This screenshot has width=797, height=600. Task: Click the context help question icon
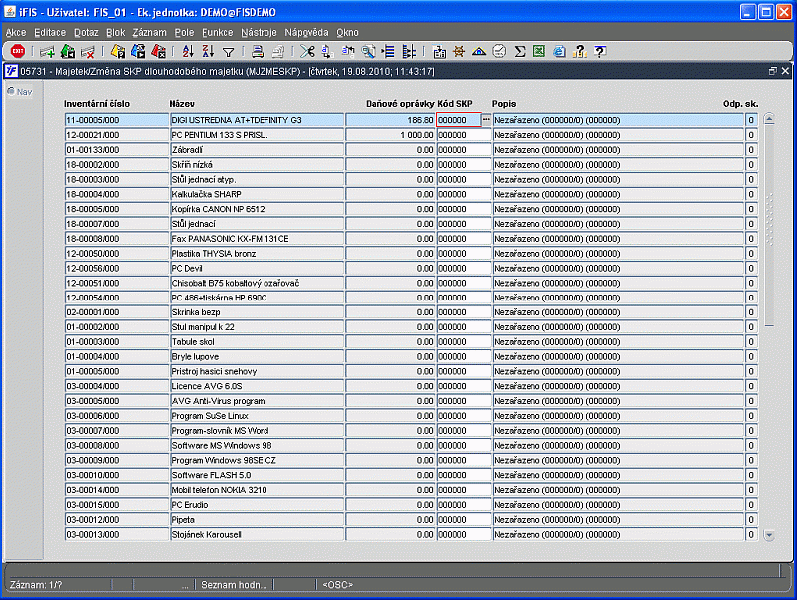(600, 51)
